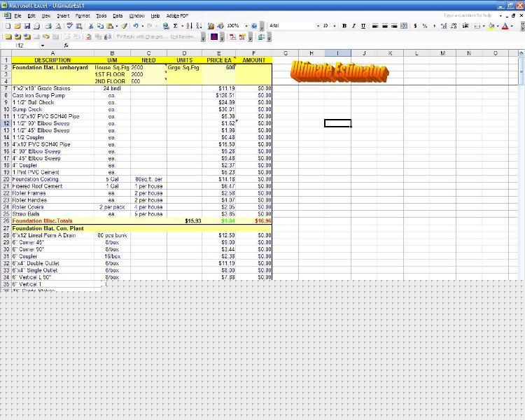
Task: Toggle Align Left
Action: click(375, 26)
